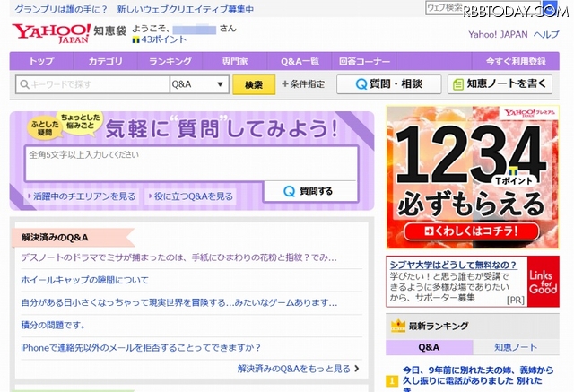Switch to the 知恵ノート ranking tab
This screenshot has height=392, width=574.
[x=516, y=347]
